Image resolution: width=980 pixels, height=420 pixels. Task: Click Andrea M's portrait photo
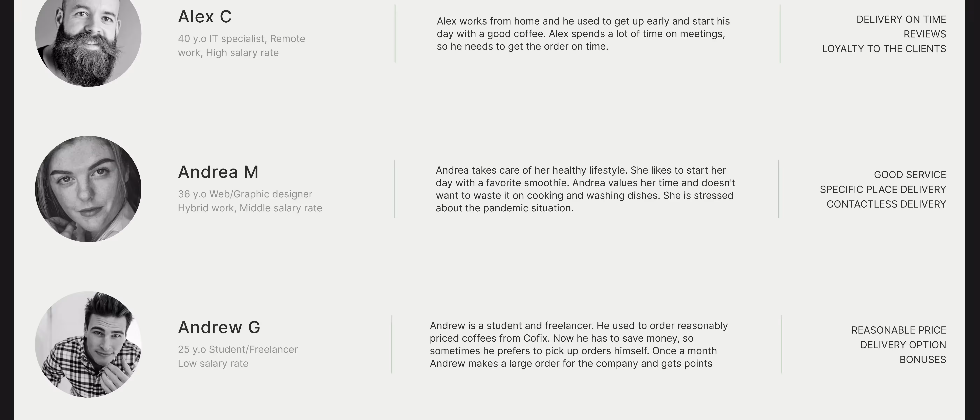tap(88, 189)
